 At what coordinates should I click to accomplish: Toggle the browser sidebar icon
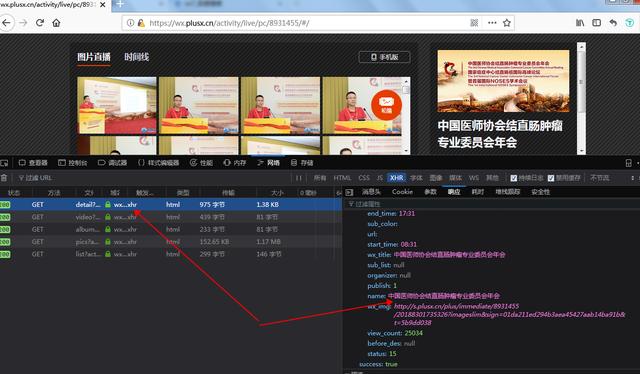tap(596, 23)
